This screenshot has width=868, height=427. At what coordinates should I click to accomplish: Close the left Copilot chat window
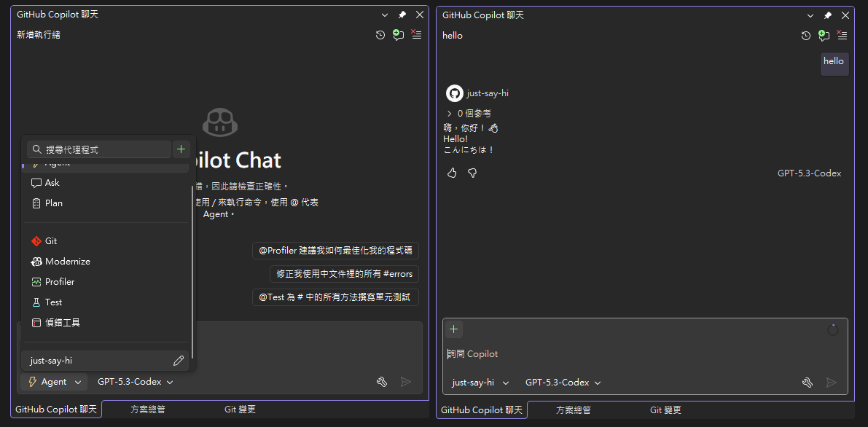420,15
